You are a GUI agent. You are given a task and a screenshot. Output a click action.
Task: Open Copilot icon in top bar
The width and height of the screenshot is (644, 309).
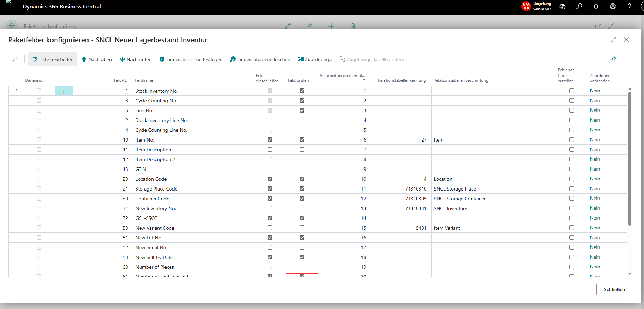click(562, 6)
